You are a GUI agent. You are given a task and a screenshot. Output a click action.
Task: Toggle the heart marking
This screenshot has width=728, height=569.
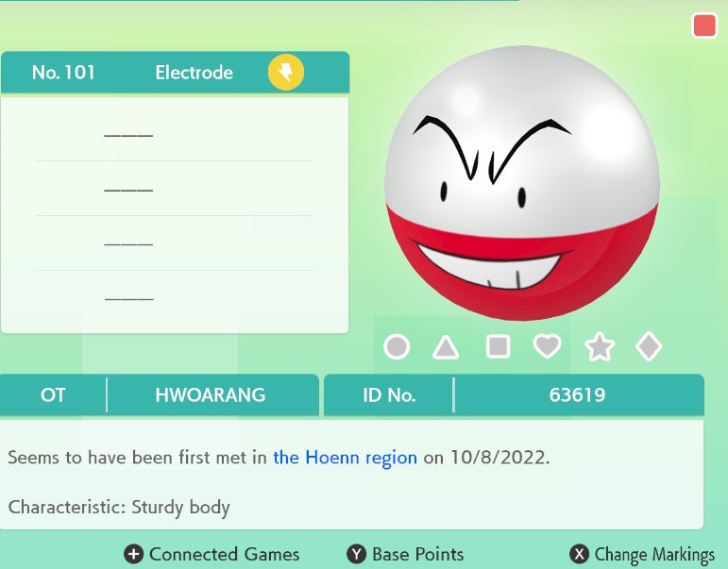(x=548, y=346)
